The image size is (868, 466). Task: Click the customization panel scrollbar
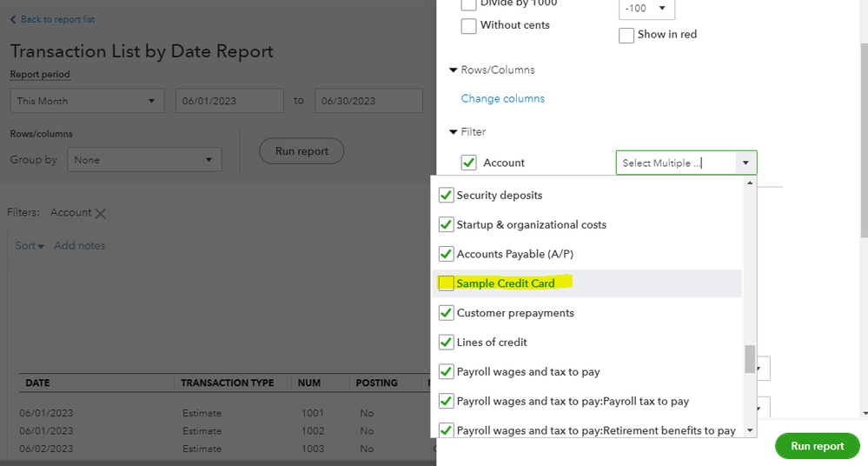pyautogui.click(x=865, y=140)
